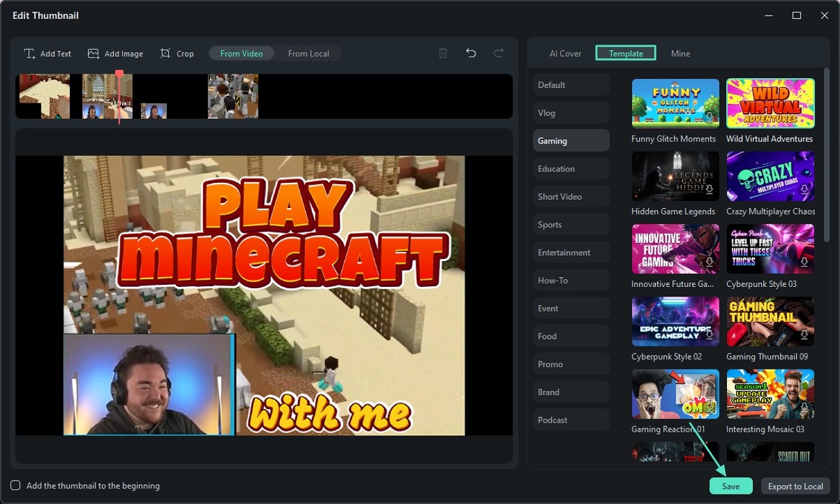Choose the Crazy Multiplayer Chaos template
The height and width of the screenshot is (504, 840).
770,176
